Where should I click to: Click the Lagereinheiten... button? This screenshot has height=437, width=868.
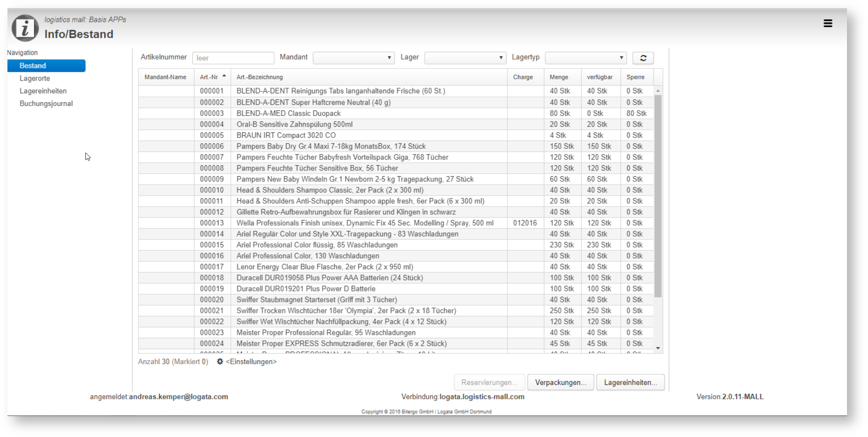(630, 382)
